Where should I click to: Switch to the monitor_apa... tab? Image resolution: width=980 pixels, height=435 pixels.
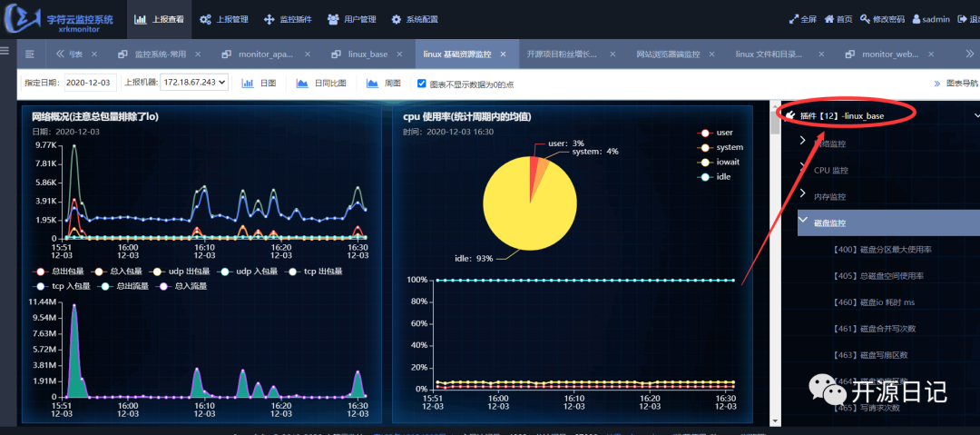pos(266,54)
